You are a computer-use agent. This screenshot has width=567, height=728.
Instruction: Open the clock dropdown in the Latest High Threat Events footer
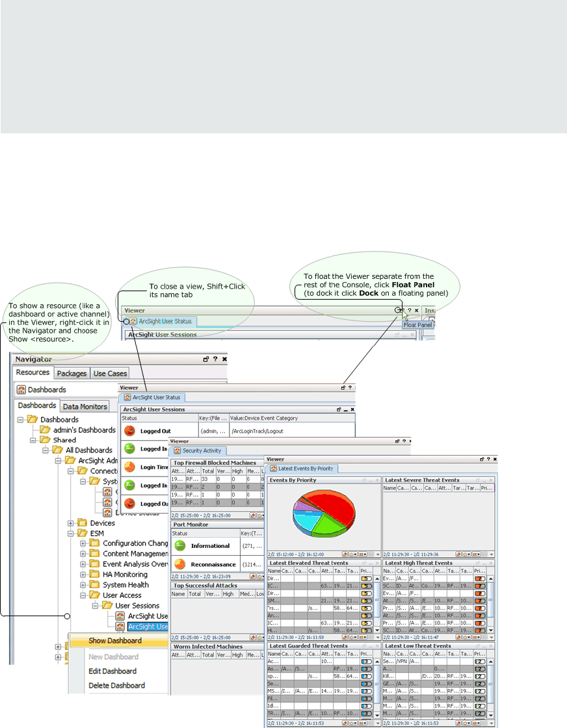coord(467,638)
